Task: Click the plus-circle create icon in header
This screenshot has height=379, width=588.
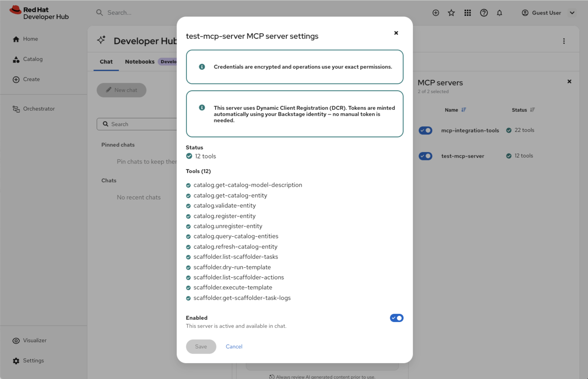Action: click(436, 13)
